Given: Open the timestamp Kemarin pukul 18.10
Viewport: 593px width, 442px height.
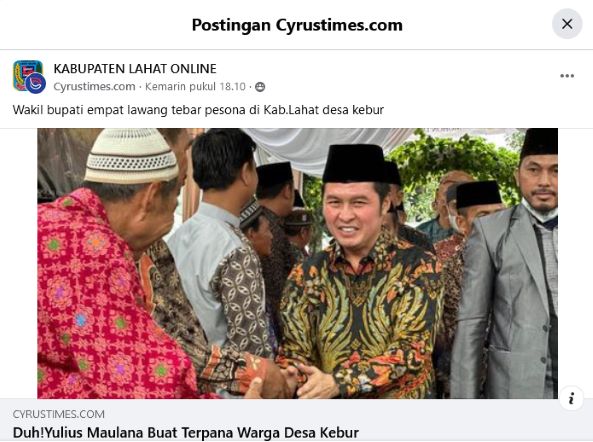Looking at the screenshot, I should tap(196, 87).
